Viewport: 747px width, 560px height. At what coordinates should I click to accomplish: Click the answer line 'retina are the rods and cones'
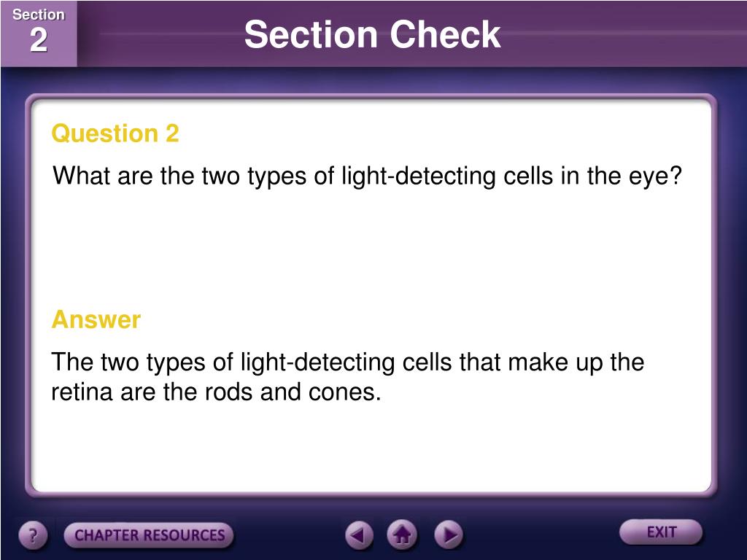216,392
